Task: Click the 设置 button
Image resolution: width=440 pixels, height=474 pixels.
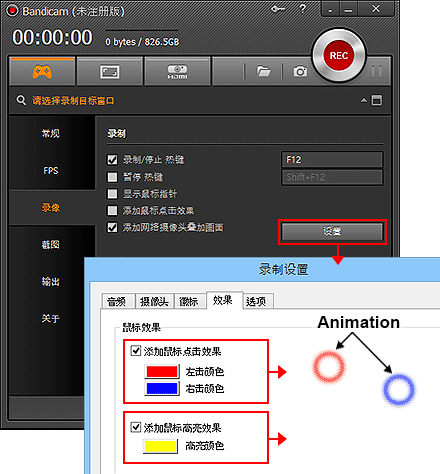Action: pyautogui.click(x=332, y=231)
